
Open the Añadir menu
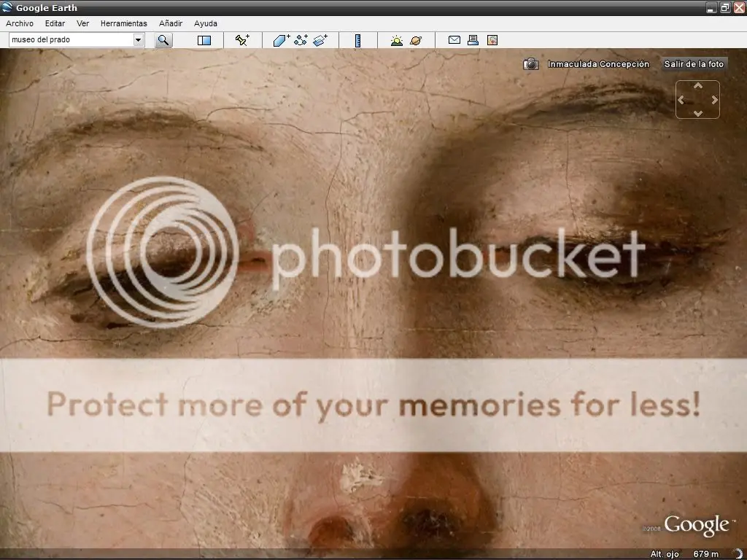tap(171, 23)
